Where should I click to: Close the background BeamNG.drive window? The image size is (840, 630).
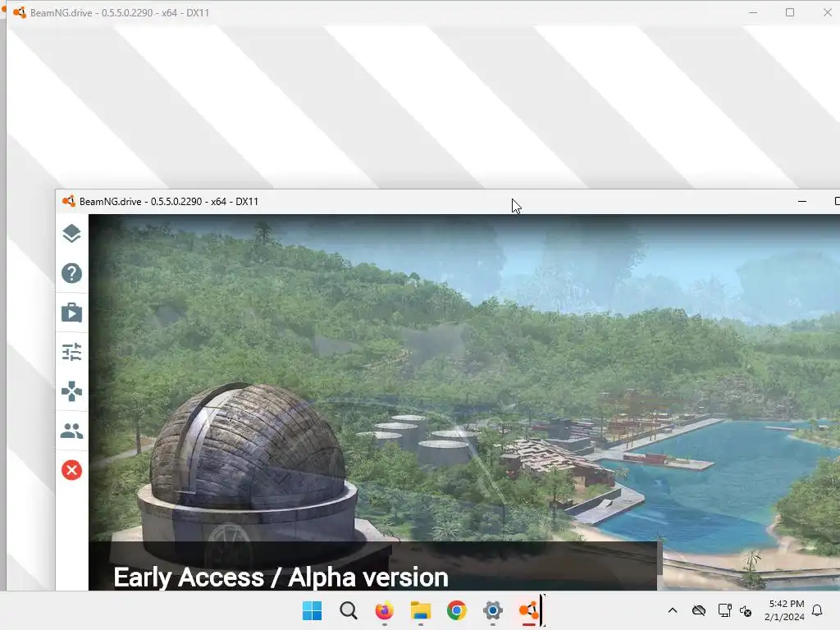pyautogui.click(x=827, y=12)
